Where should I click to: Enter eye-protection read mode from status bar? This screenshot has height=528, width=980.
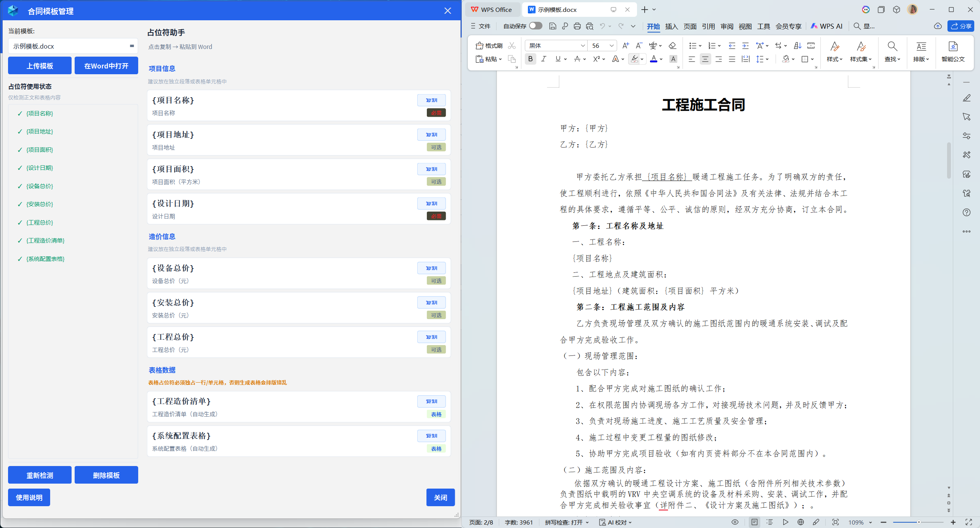[x=734, y=522]
